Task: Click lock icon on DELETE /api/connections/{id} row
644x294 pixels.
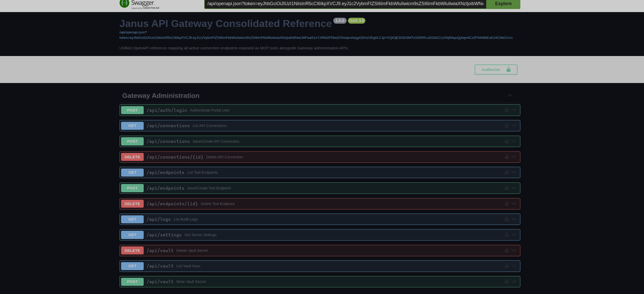Action: click(x=506, y=157)
